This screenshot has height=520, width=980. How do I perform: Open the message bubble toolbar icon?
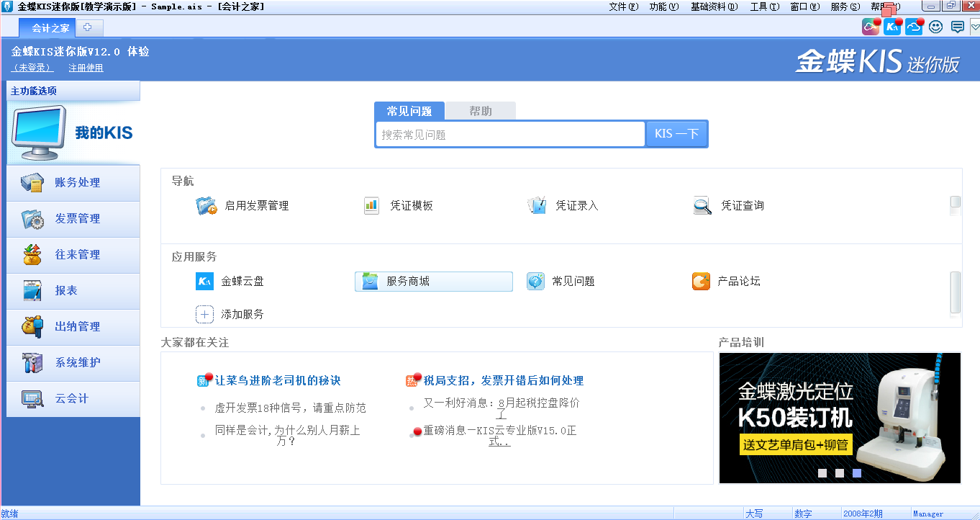tap(957, 27)
